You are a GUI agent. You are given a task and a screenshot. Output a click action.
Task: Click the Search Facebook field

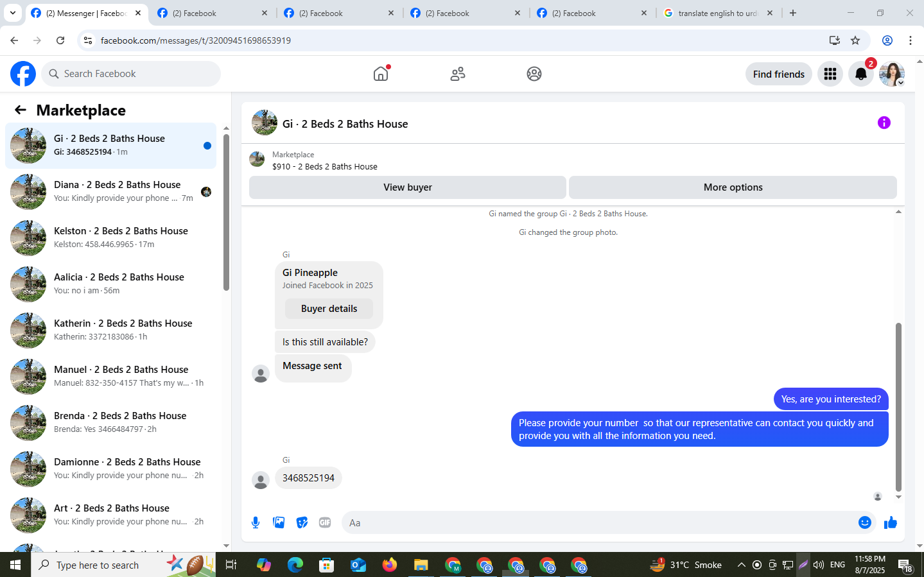(x=131, y=74)
